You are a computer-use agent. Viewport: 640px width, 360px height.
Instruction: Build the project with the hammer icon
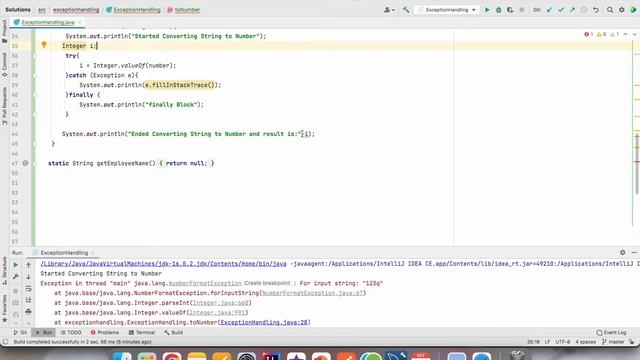[x=406, y=10]
